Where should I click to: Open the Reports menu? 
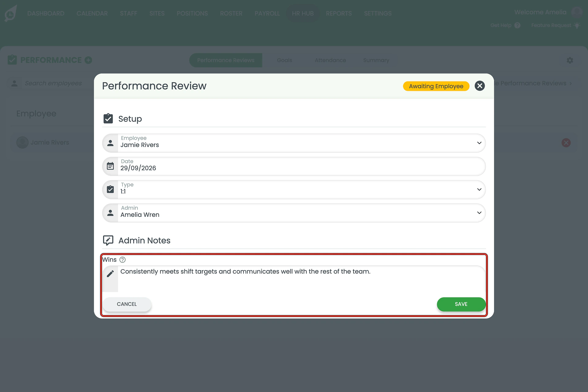point(339,13)
